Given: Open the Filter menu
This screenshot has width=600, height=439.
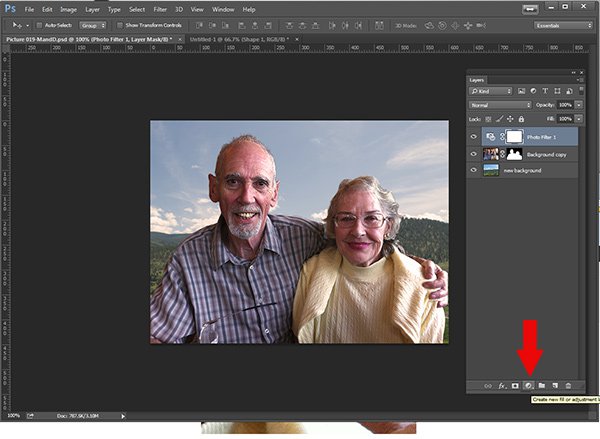Looking at the screenshot, I should coord(160,9).
